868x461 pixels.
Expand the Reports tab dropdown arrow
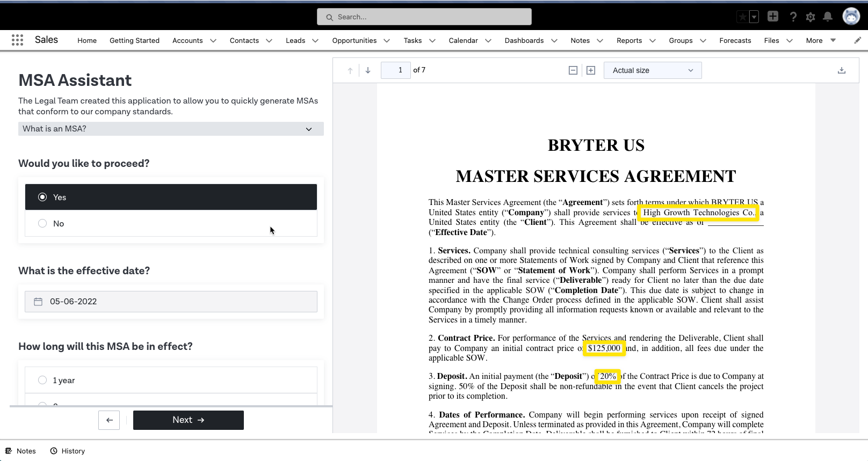pos(653,41)
